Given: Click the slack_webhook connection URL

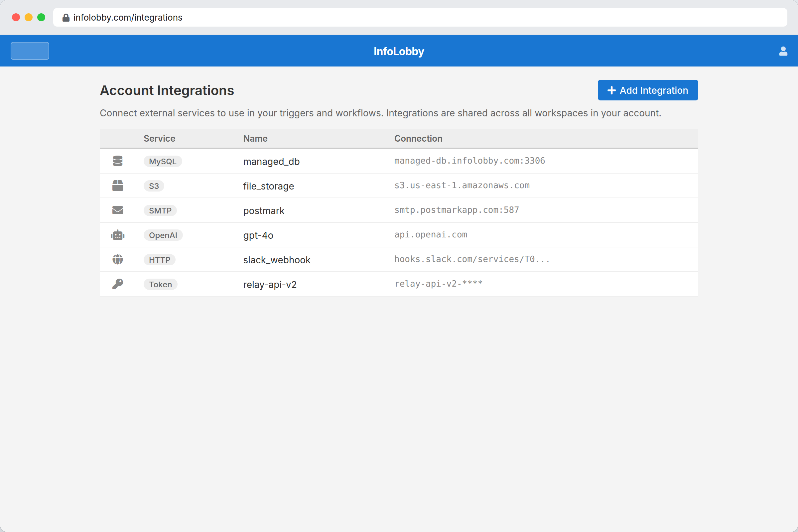Looking at the screenshot, I should [472, 259].
